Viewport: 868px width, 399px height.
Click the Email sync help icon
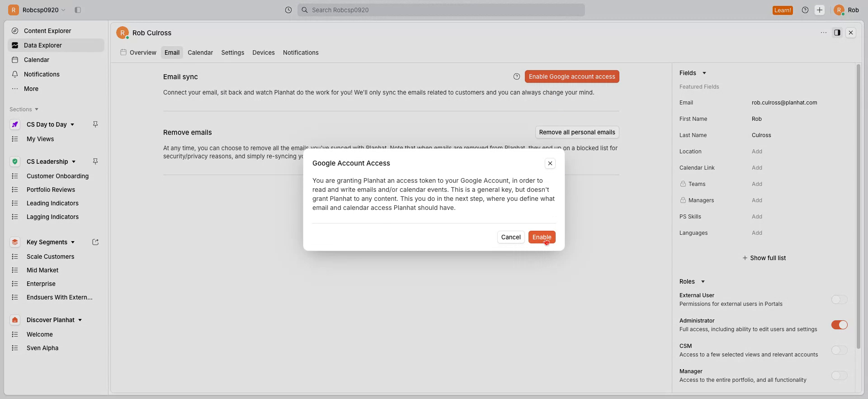pos(517,76)
